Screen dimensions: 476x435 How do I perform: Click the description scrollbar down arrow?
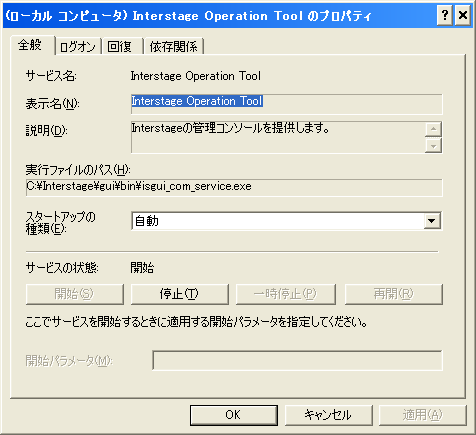coord(433,145)
